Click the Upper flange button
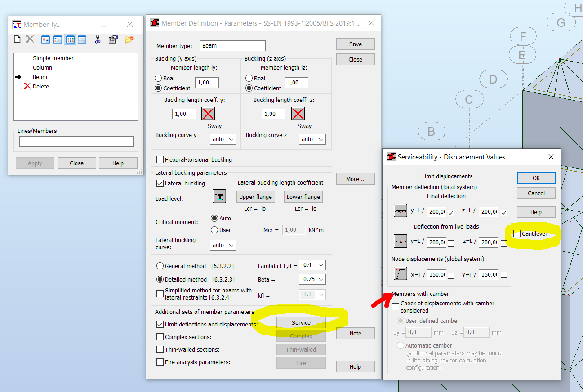 coord(255,196)
